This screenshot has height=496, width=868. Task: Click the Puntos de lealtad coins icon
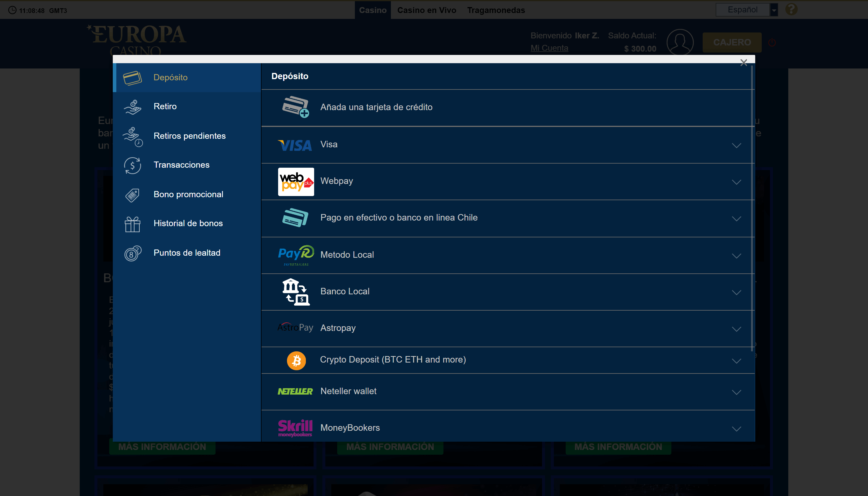tap(133, 253)
